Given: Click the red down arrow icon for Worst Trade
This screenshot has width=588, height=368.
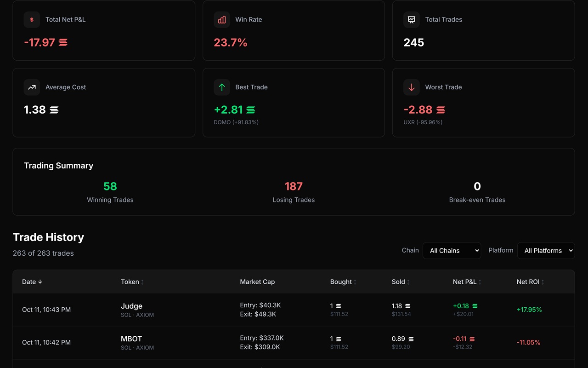Looking at the screenshot, I should pyautogui.click(x=412, y=87).
